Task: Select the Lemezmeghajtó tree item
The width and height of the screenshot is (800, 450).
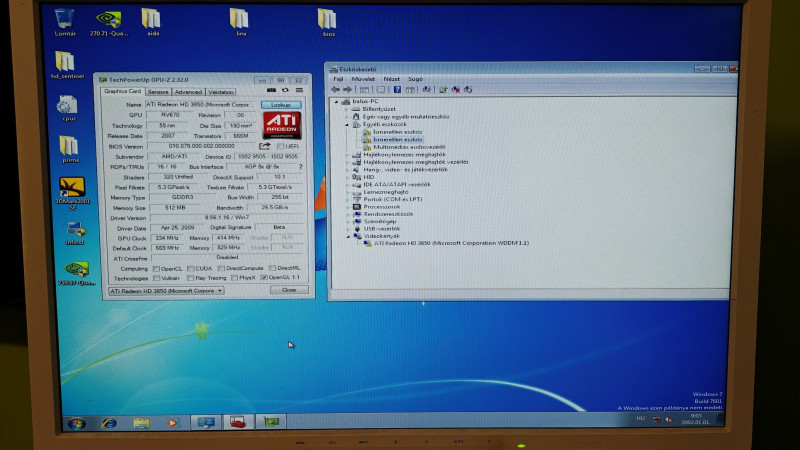Action: click(x=386, y=192)
